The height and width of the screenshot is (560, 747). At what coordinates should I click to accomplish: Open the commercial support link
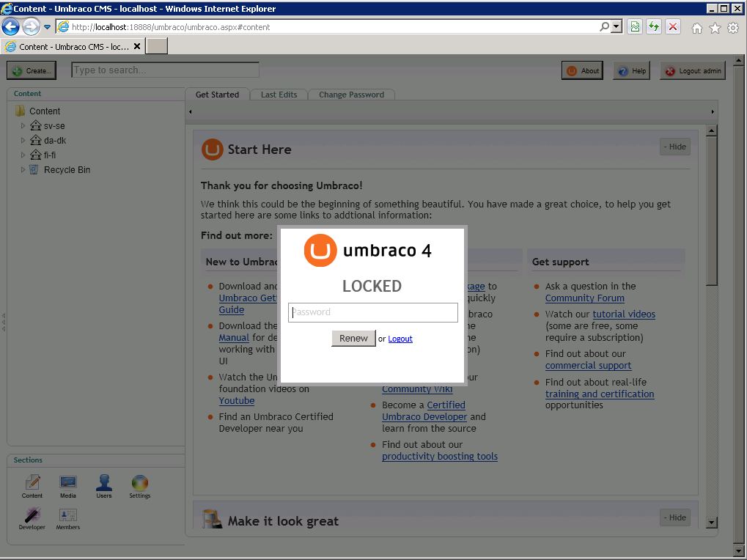click(x=588, y=366)
